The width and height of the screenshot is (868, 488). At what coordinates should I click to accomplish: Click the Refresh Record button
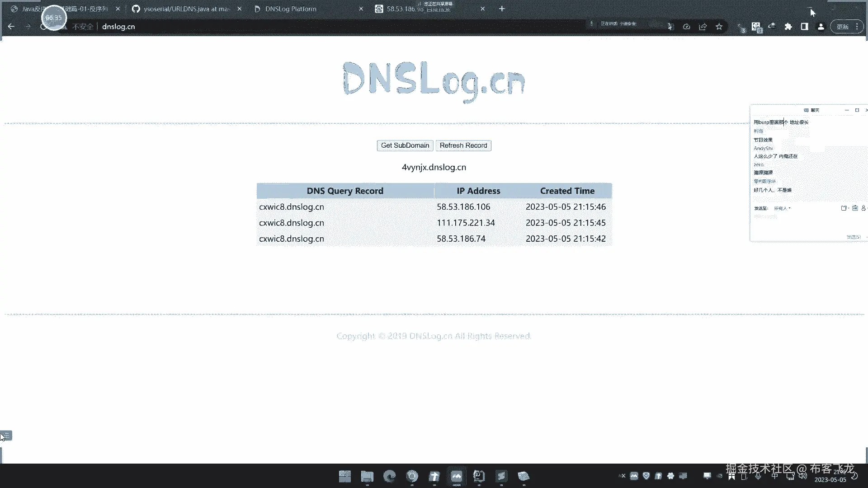tap(463, 145)
